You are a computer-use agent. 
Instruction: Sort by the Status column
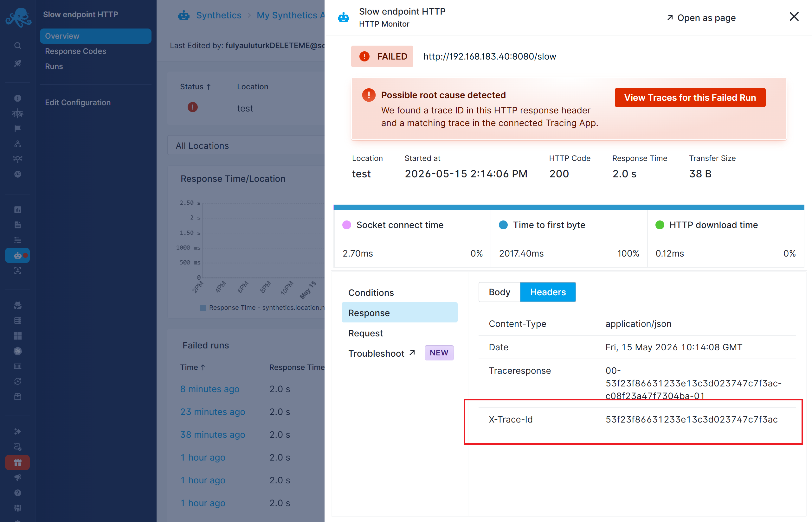pyautogui.click(x=195, y=86)
